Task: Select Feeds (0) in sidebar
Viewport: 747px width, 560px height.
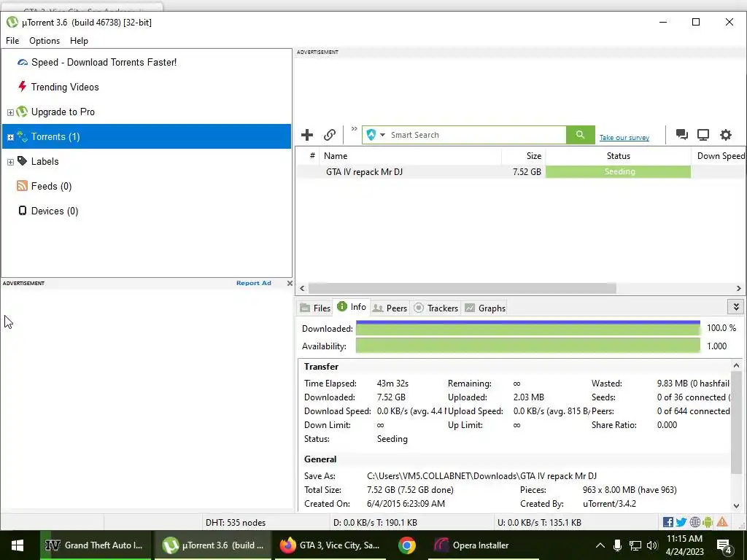Action: [51, 186]
